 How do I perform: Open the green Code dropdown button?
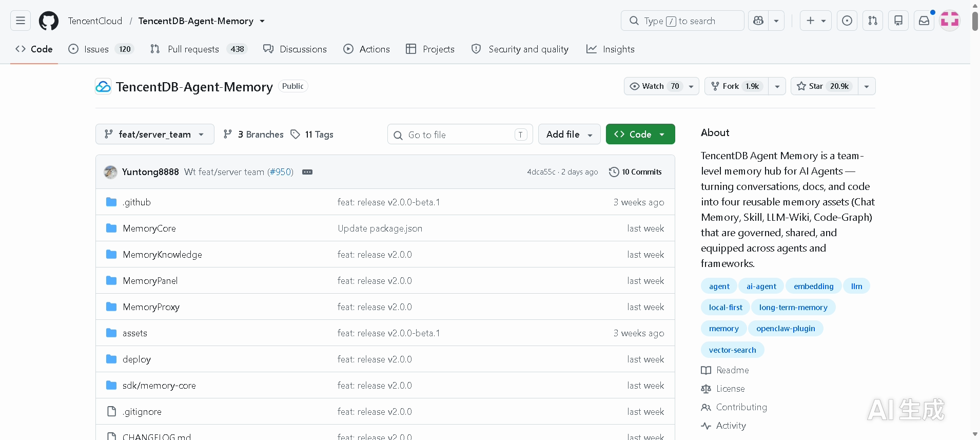coord(640,134)
